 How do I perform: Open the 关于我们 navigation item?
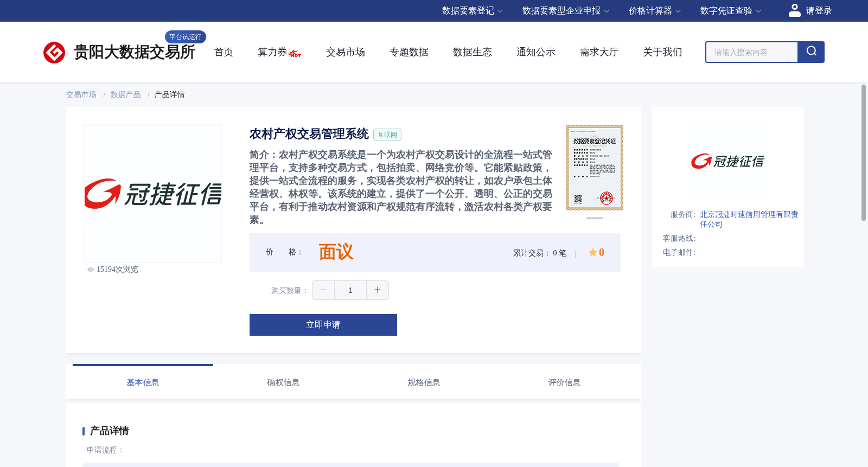tap(663, 52)
